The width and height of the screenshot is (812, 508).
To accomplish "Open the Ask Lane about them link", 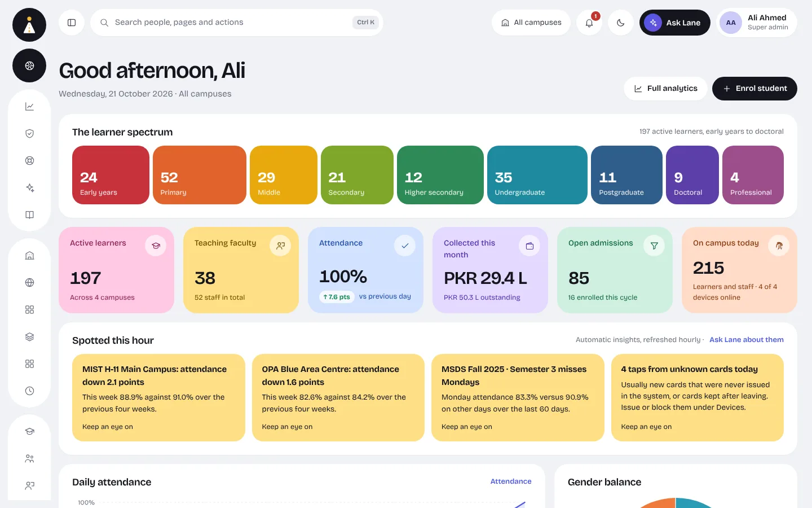I will 747,340.
